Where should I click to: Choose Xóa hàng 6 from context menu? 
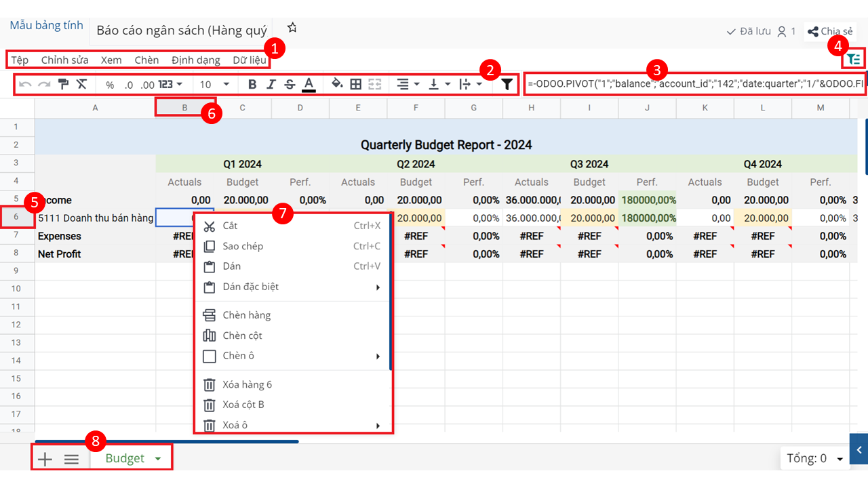tap(293, 384)
